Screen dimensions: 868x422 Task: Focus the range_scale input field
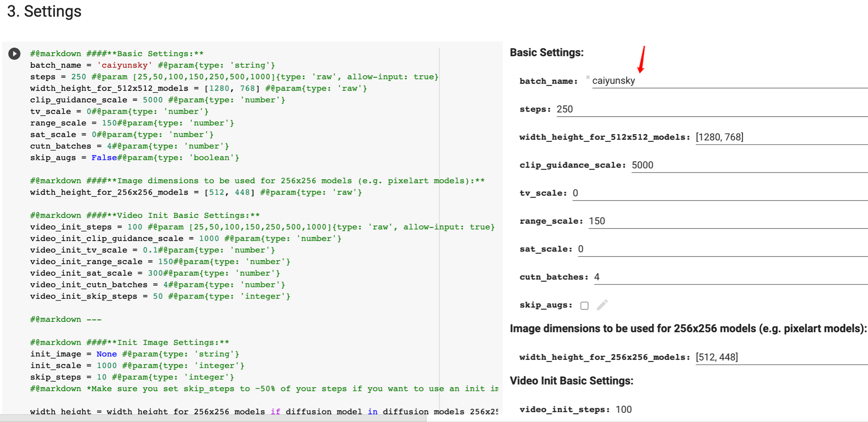coord(727,221)
